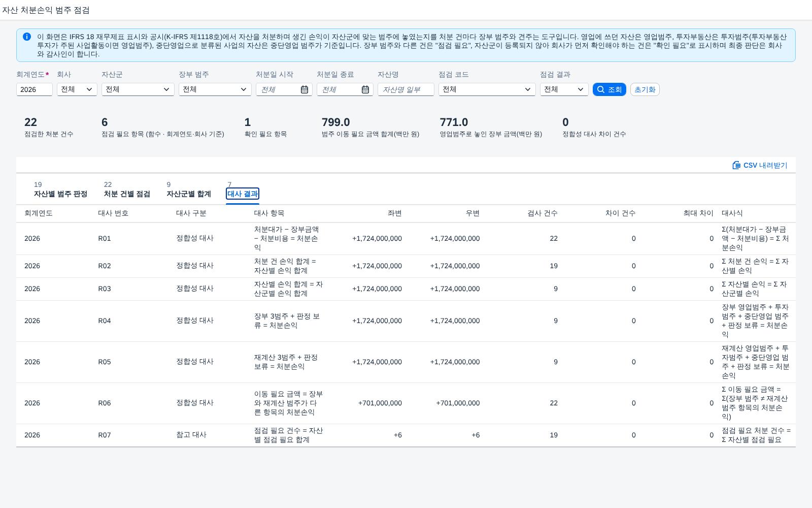Screen dimensions: 812x508
Task: Click the 22 점검한 처분 건수 KPI
Action: tap(49, 128)
